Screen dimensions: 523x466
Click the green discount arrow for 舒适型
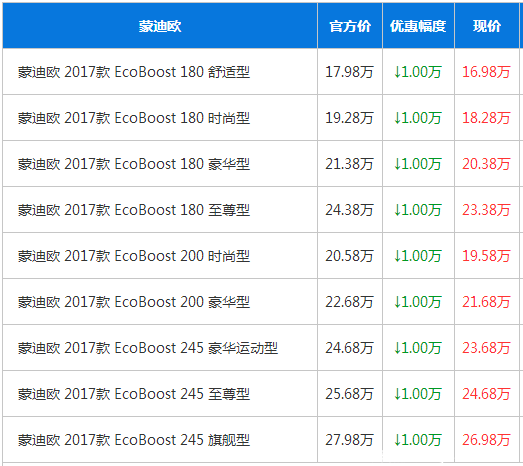pos(397,72)
